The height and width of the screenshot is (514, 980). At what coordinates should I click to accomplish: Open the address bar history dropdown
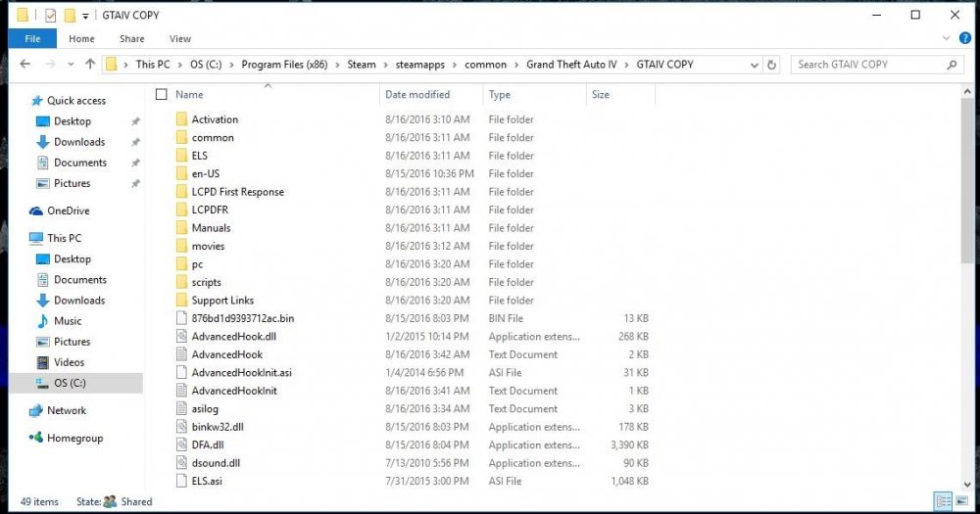pyautogui.click(x=755, y=65)
